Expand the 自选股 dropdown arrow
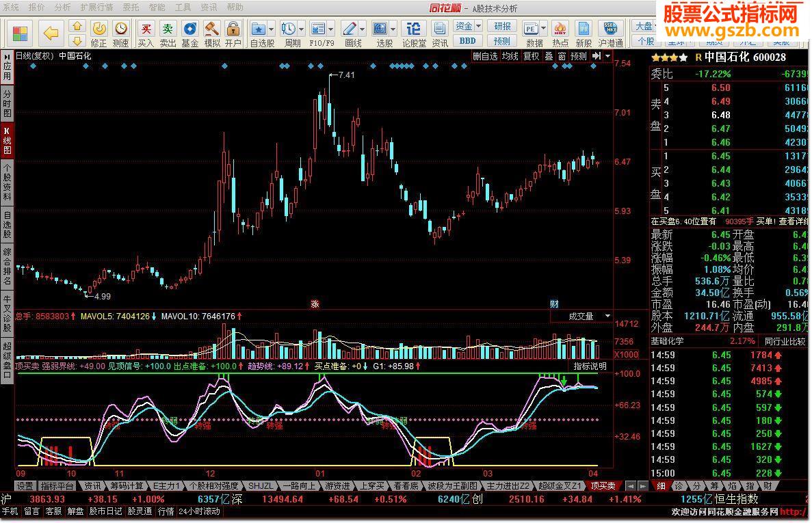Screen dimensions: 812x523 (271, 29)
